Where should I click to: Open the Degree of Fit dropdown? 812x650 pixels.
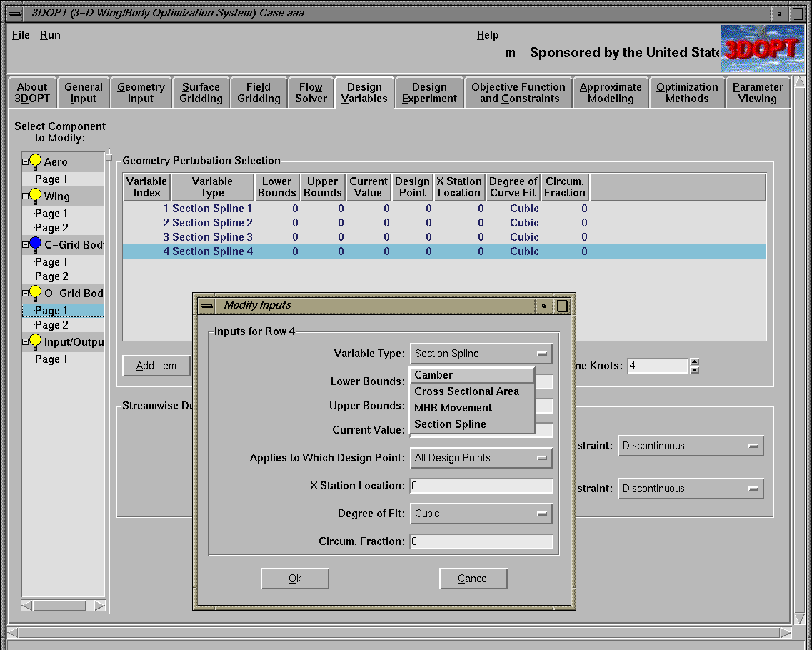[481, 514]
